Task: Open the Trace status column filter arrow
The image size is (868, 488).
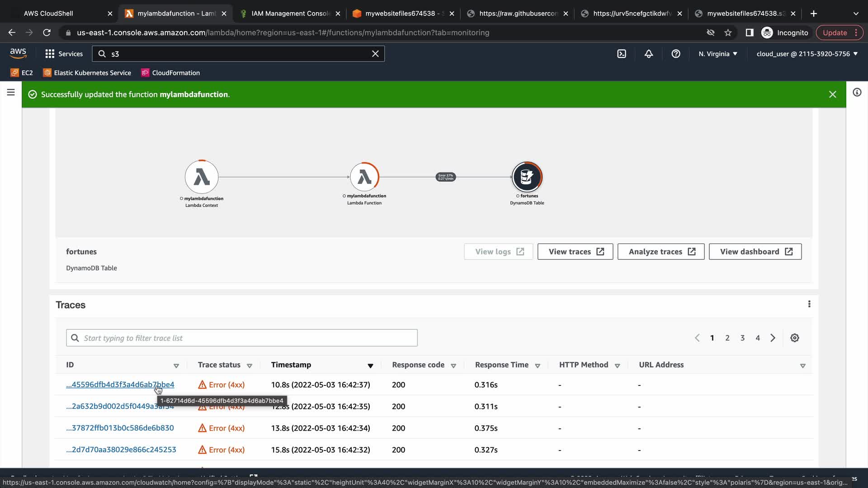Action: [250, 366]
